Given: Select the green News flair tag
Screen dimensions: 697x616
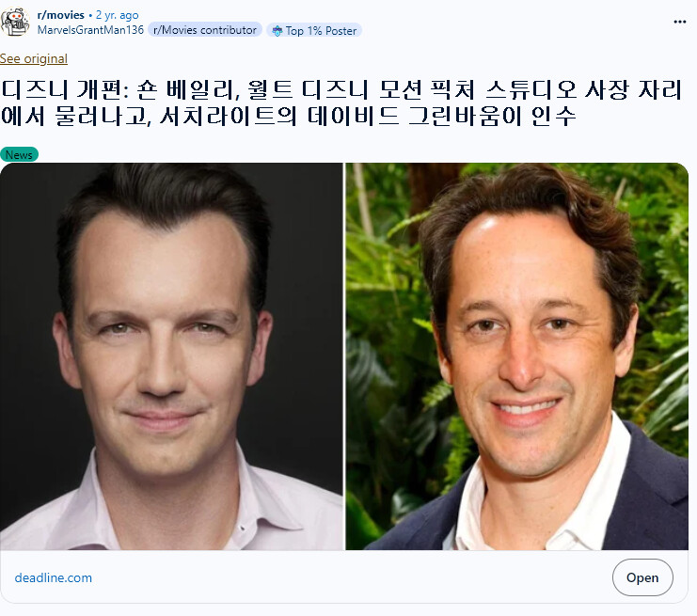Looking at the screenshot, I should coord(19,154).
